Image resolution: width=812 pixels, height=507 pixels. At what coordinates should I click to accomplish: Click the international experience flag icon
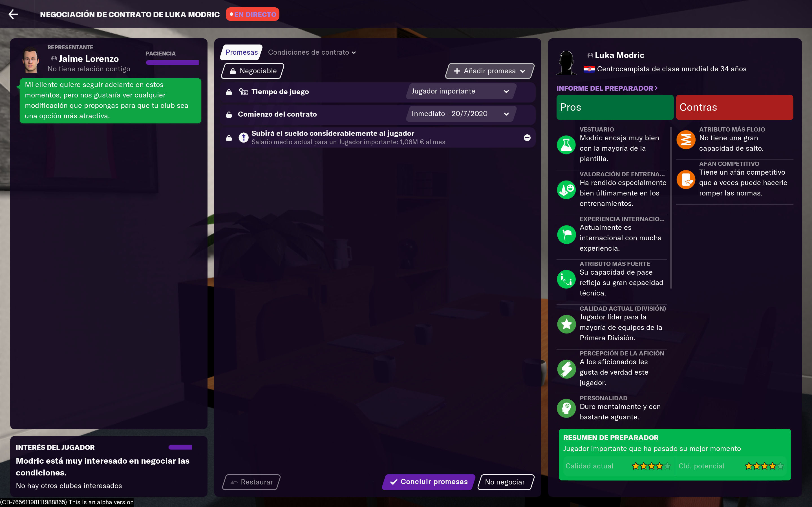point(566,234)
